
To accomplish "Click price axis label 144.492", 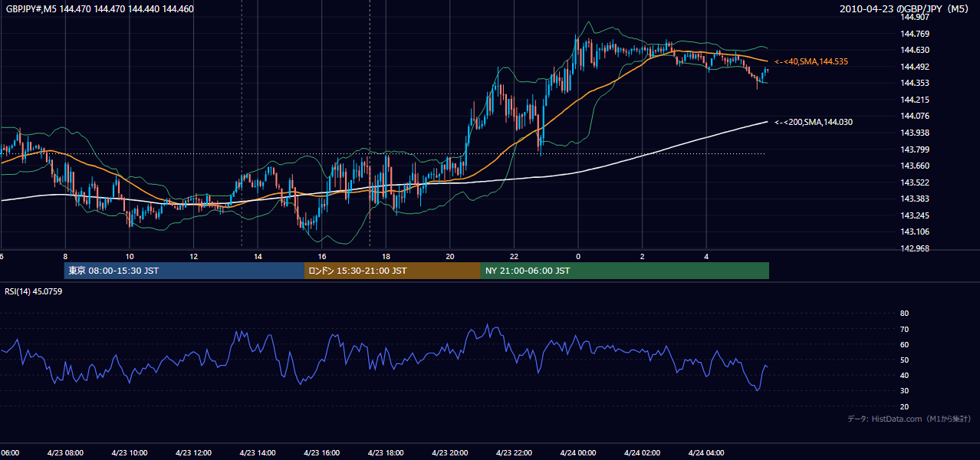I will pyautogui.click(x=914, y=67).
